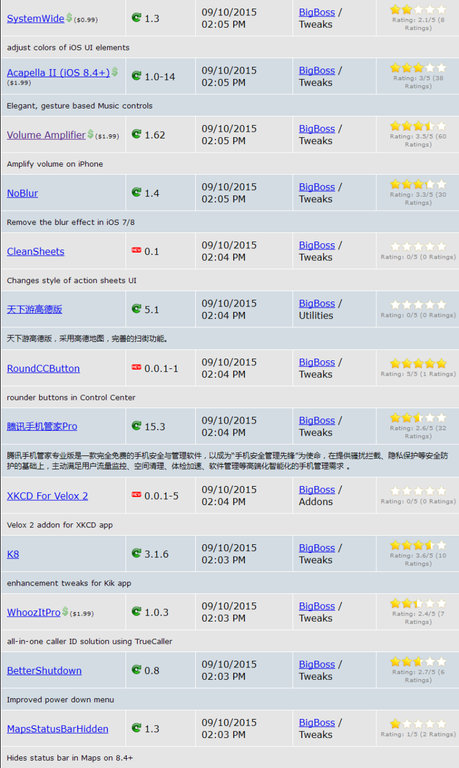The height and width of the screenshot is (768, 459).
Task: Open the Acapella II (iOS 8.4+) link
Action: [x=58, y=72]
